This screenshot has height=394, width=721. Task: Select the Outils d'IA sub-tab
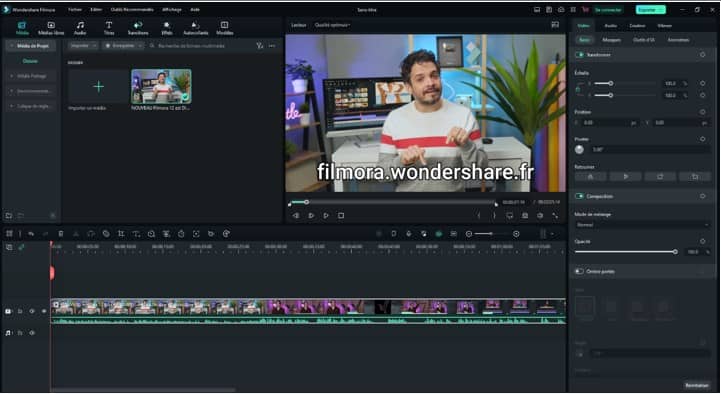[644, 40]
